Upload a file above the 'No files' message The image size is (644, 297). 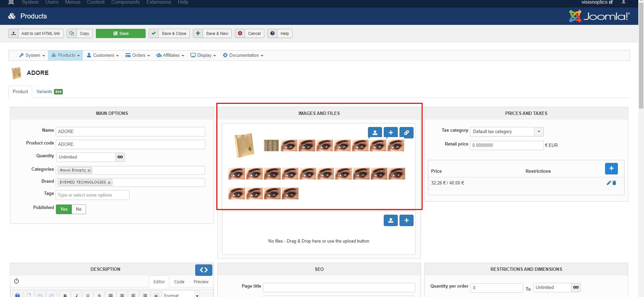pyautogui.click(x=391, y=220)
